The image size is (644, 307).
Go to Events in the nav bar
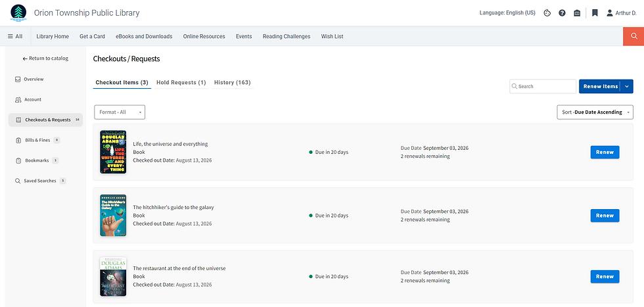(x=244, y=36)
